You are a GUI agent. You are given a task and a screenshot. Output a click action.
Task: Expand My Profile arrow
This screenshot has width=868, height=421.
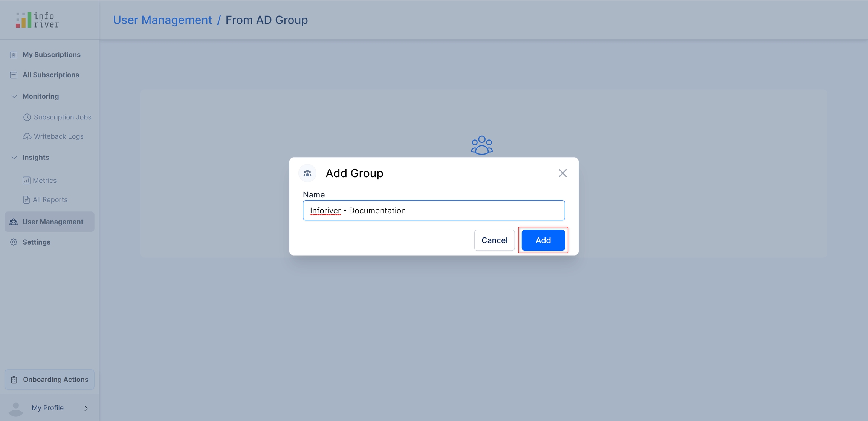coord(86,408)
